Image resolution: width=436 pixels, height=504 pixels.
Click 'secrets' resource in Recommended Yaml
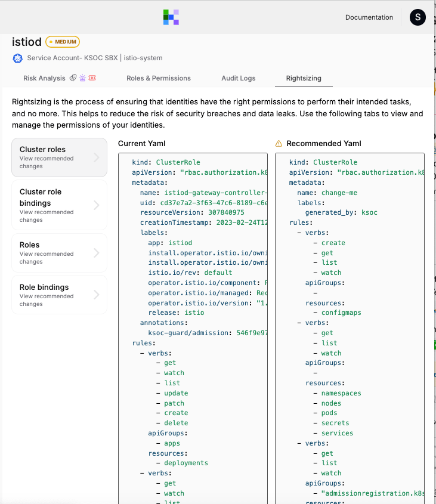pyautogui.click(x=335, y=423)
